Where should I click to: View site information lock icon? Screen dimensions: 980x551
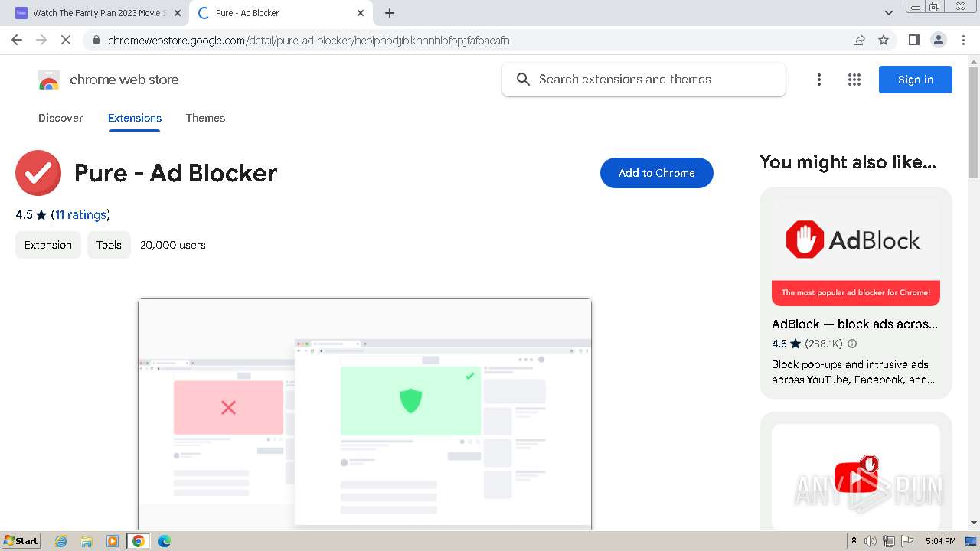pyautogui.click(x=96, y=40)
